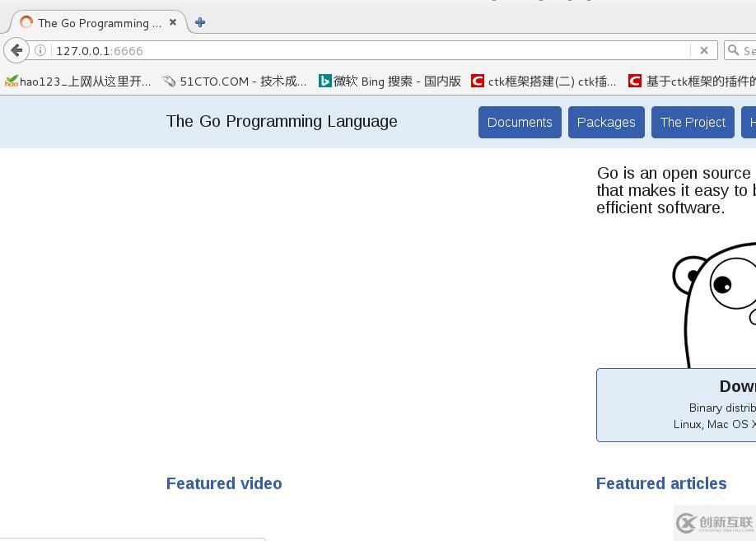Click The Go Programming Language heading
This screenshot has height=541, width=756.
pos(282,121)
